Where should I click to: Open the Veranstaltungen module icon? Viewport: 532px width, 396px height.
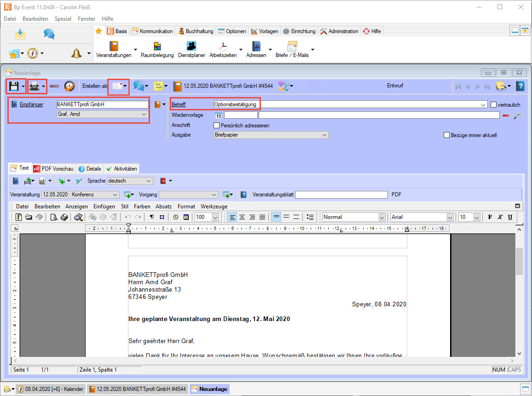(114, 46)
